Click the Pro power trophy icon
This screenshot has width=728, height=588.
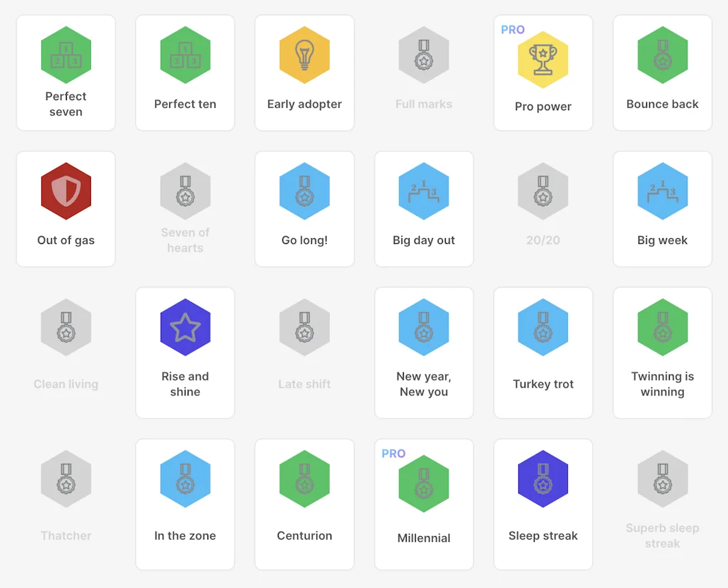(x=543, y=60)
